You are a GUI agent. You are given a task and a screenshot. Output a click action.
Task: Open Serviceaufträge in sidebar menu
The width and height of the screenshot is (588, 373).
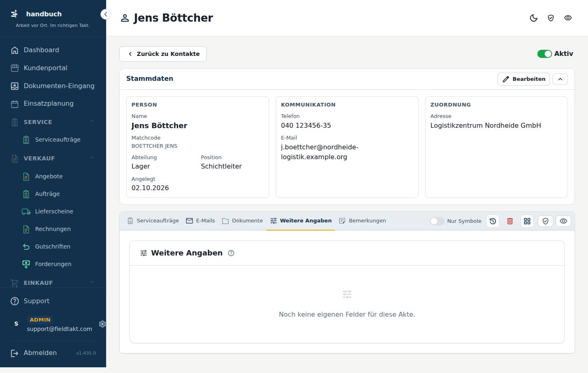57,140
